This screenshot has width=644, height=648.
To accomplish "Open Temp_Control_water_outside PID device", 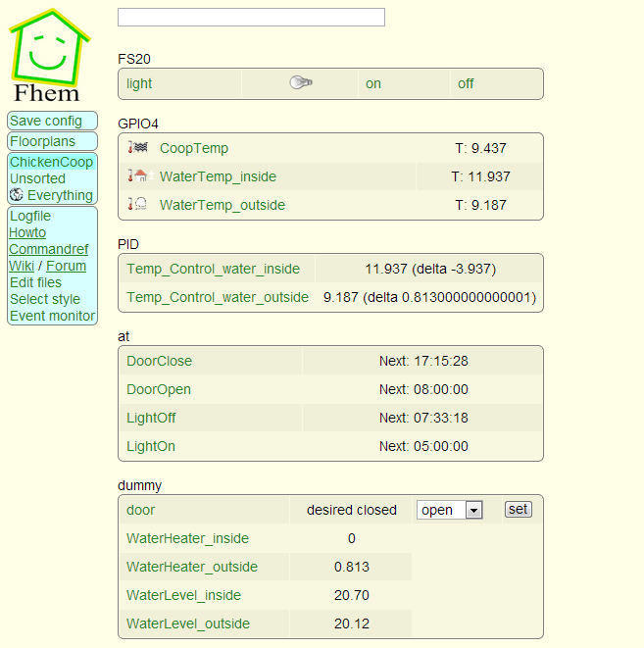I will point(218,297).
